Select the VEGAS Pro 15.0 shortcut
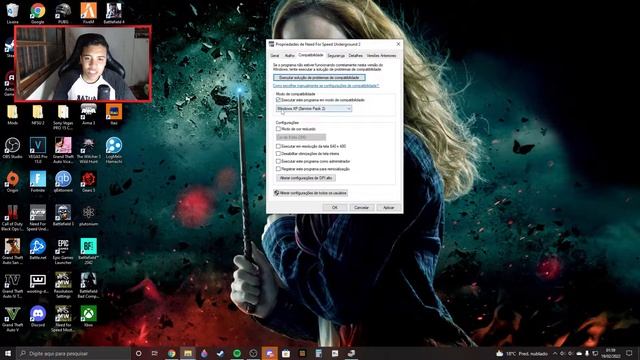The image size is (640, 360). coord(38,151)
